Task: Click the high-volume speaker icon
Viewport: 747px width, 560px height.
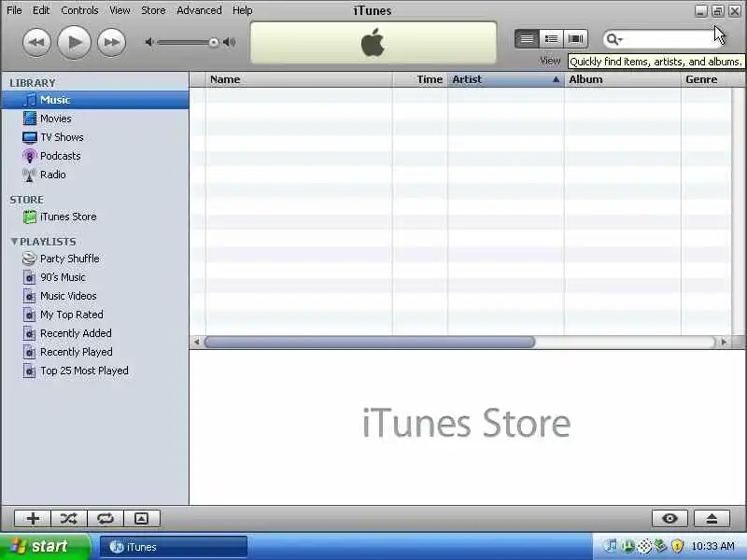Action: pyautogui.click(x=229, y=42)
